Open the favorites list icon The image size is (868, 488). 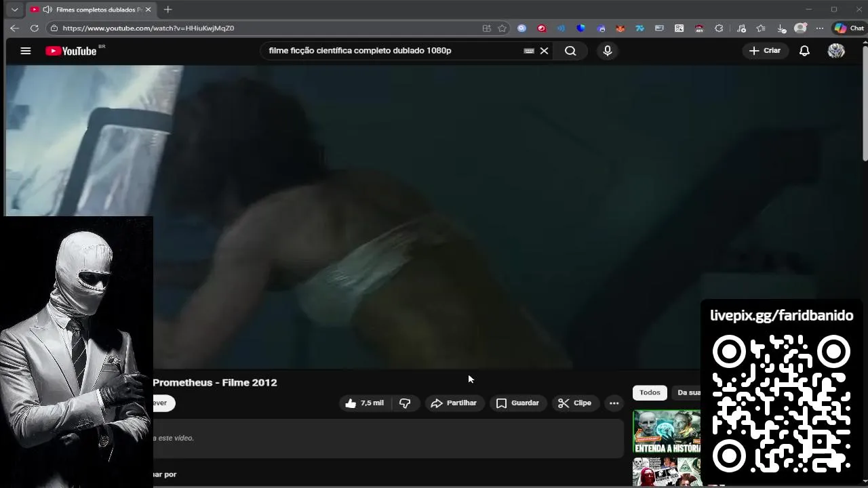pos(761,28)
